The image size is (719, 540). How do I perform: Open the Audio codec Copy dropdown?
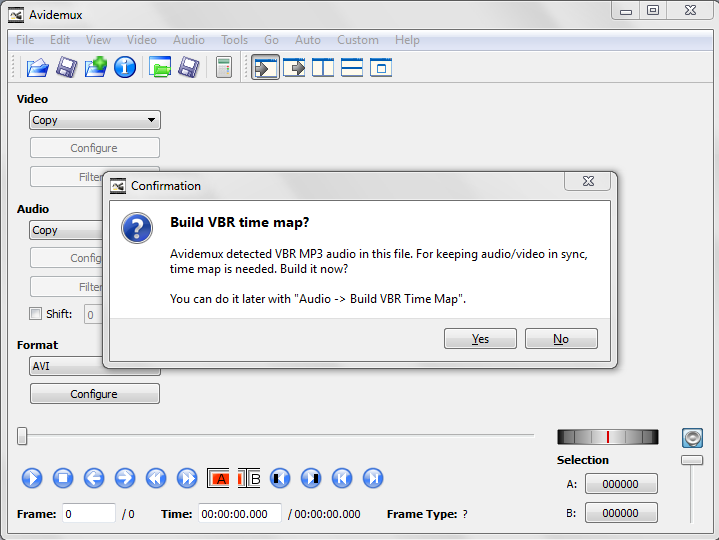tap(66, 230)
